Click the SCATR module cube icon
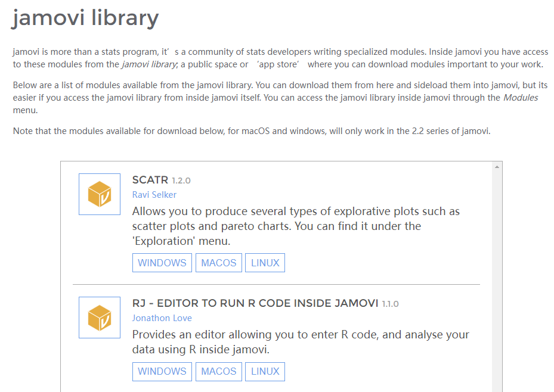This screenshot has height=392, width=554. pyautogui.click(x=99, y=194)
